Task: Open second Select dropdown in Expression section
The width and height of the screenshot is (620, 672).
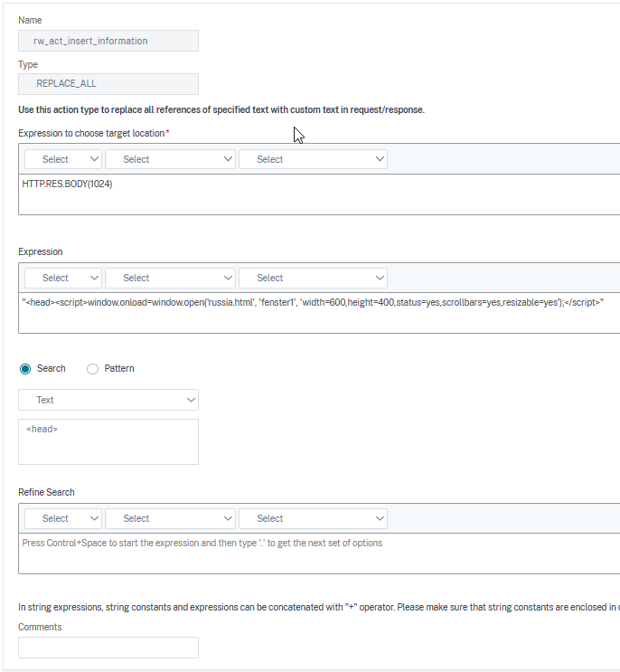Action: [x=170, y=278]
